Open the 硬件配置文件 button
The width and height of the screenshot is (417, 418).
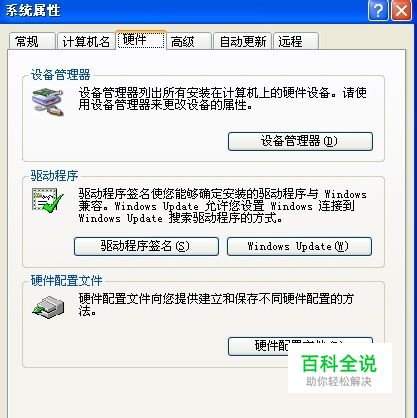click(x=300, y=346)
